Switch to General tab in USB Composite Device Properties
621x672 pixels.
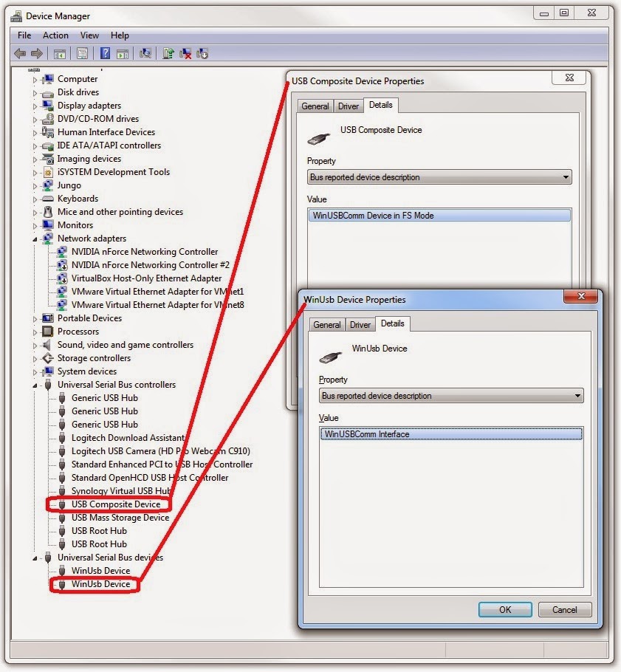pos(315,106)
